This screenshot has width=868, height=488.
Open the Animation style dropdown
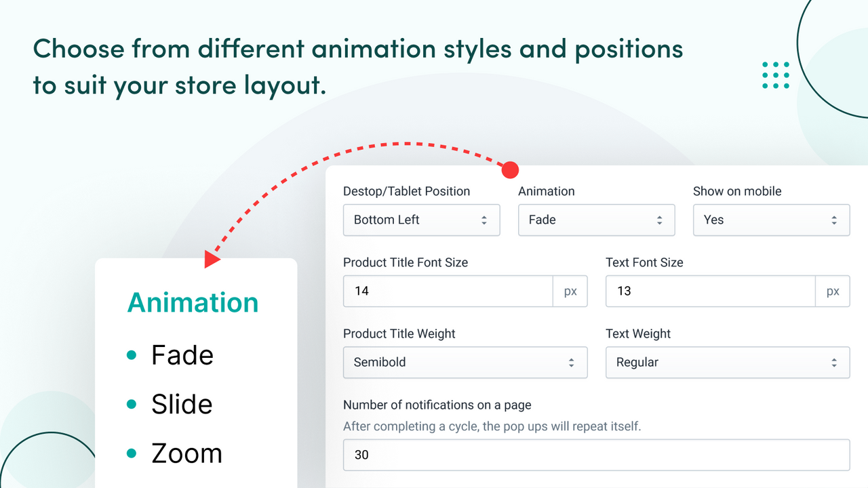pyautogui.click(x=595, y=220)
